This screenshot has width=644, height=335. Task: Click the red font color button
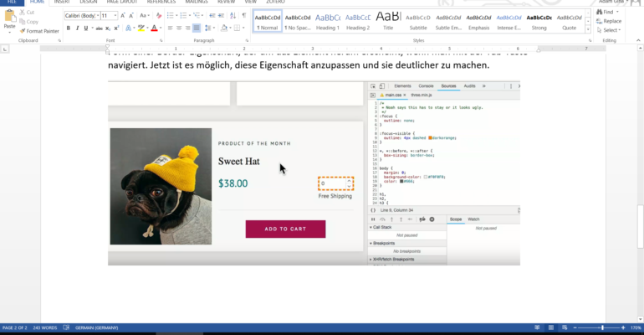[x=154, y=28]
